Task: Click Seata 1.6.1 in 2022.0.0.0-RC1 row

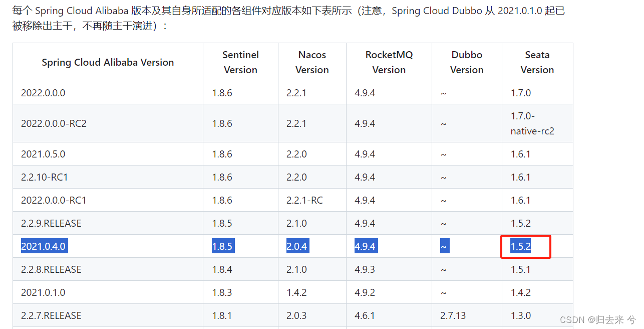Action: pyautogui.click(x=521, y=200)
